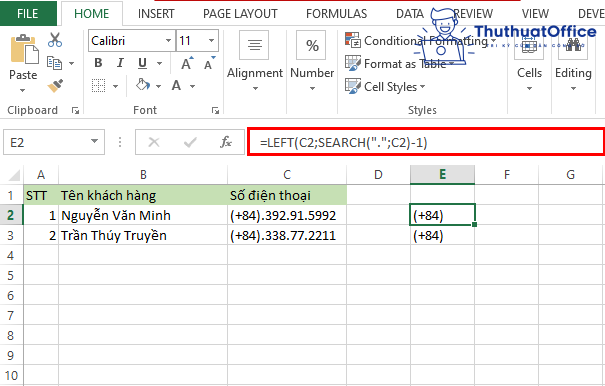
Task: Open Insert Function fx dialog
Action: 226,142
